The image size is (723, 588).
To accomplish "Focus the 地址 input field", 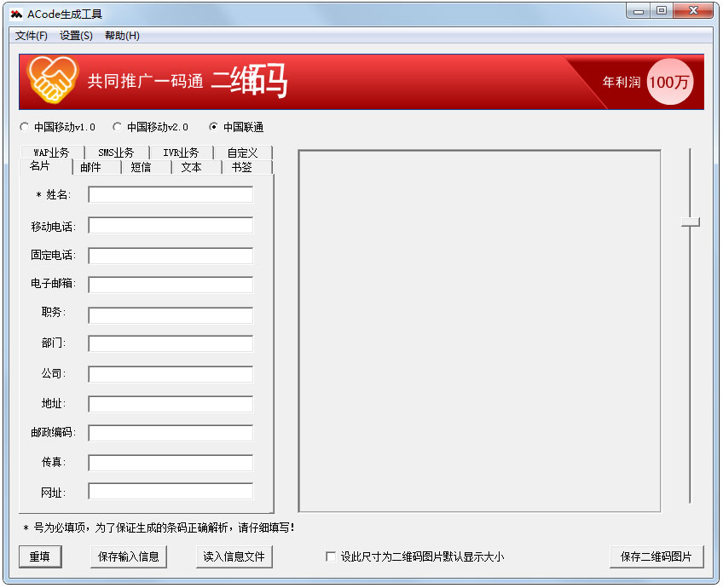I will (x=171, y=404).
